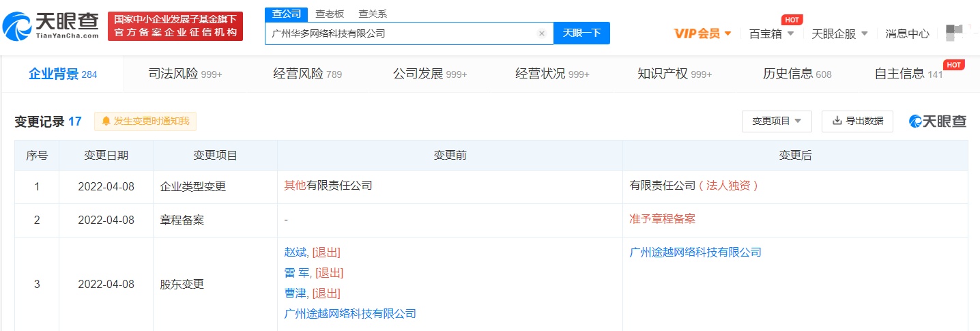Image resolution: width=980 pixels, height=331 pixels.
Task: Click the 变更记录 17 heading
Action: point(48,121)
